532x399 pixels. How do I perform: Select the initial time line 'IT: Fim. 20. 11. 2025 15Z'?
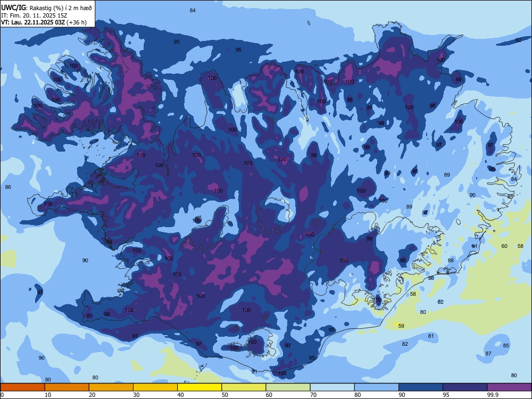[34, 15]
